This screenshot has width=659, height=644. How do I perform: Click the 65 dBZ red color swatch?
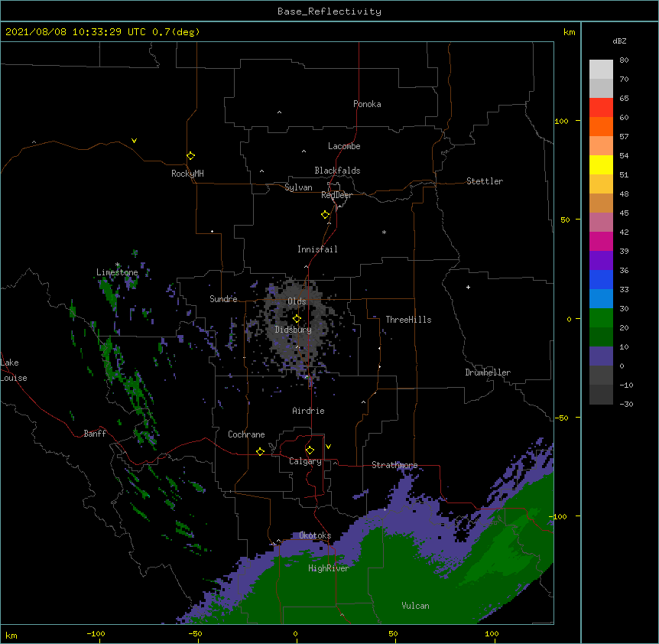tap(601, 107)
